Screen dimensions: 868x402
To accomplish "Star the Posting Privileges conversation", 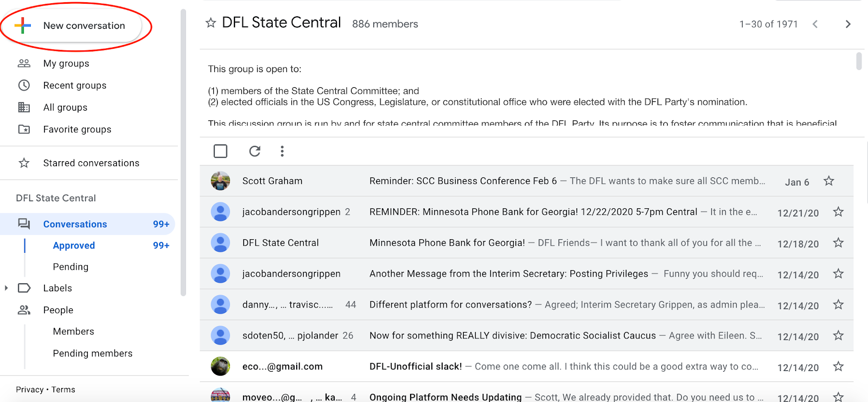I will click(x=838, y=273).
